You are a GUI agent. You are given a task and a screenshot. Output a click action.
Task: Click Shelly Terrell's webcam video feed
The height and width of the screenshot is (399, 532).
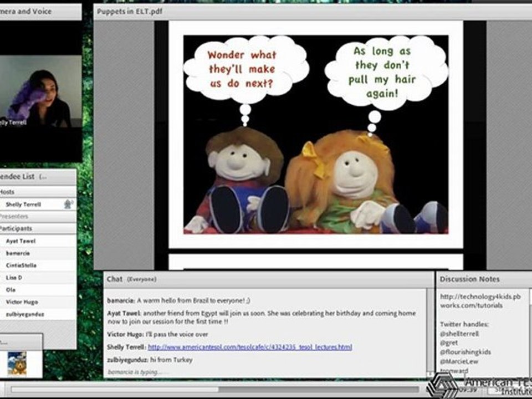[40, 91]
